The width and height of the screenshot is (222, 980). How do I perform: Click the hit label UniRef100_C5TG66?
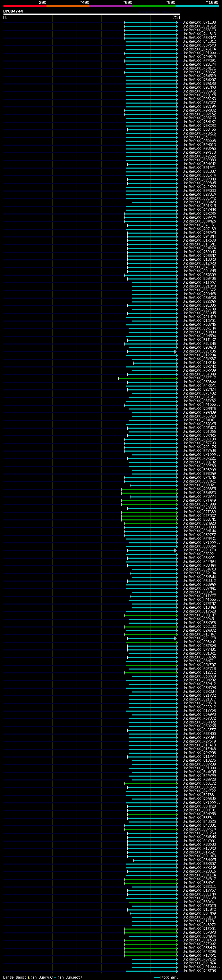pyautogui.click(x=199, y=431)
